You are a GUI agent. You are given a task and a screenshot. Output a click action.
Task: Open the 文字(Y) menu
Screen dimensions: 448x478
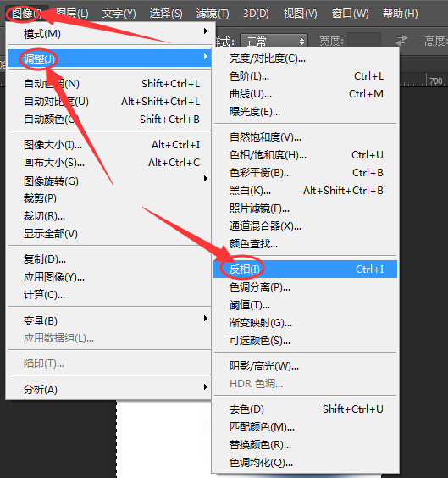coord(119,14)
